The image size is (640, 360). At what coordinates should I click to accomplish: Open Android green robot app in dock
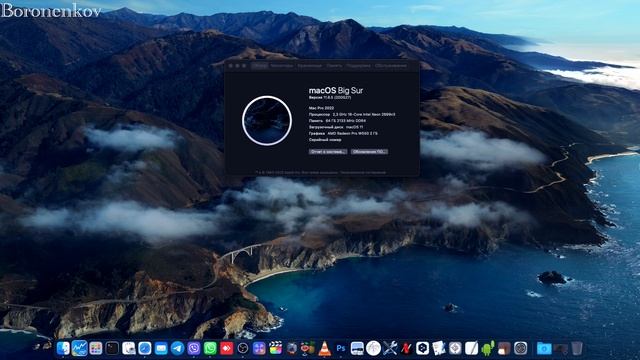pos(488,348)
